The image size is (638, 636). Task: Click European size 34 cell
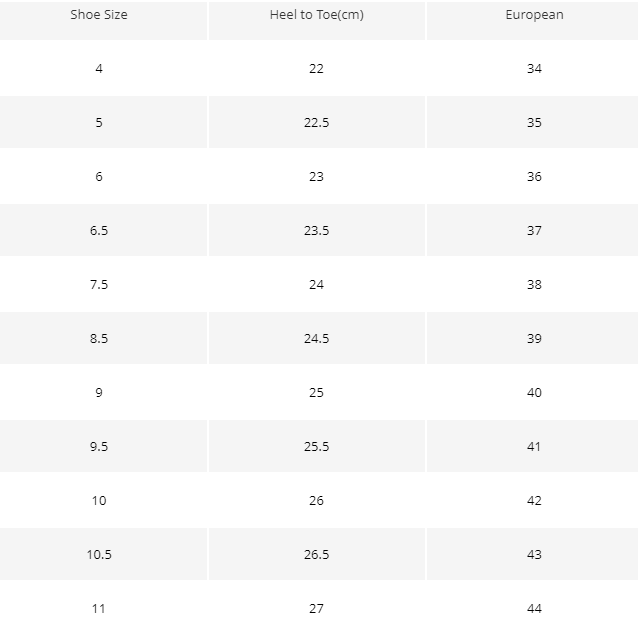pos(534,68)
